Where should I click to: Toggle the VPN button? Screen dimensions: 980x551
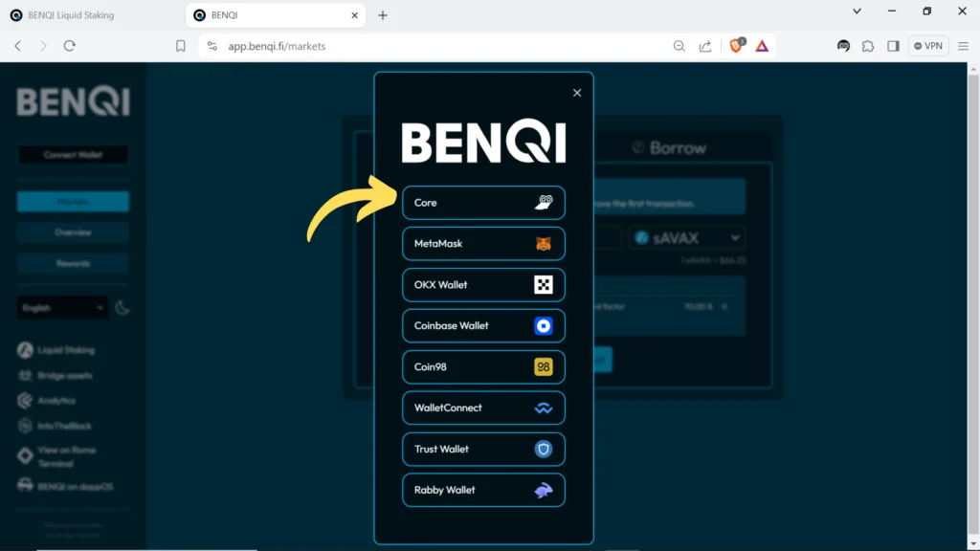(x=927, y=46)
